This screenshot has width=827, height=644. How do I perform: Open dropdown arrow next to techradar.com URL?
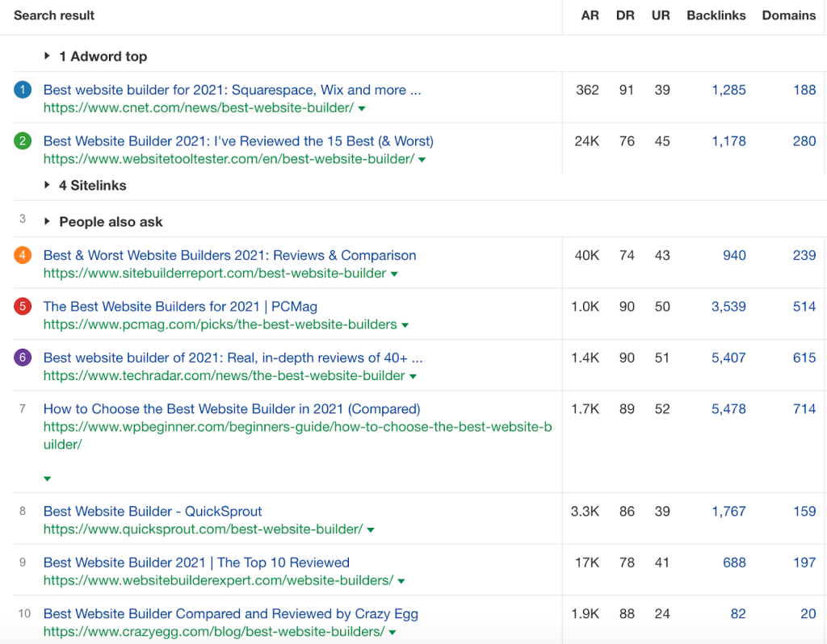coord(413,376)
